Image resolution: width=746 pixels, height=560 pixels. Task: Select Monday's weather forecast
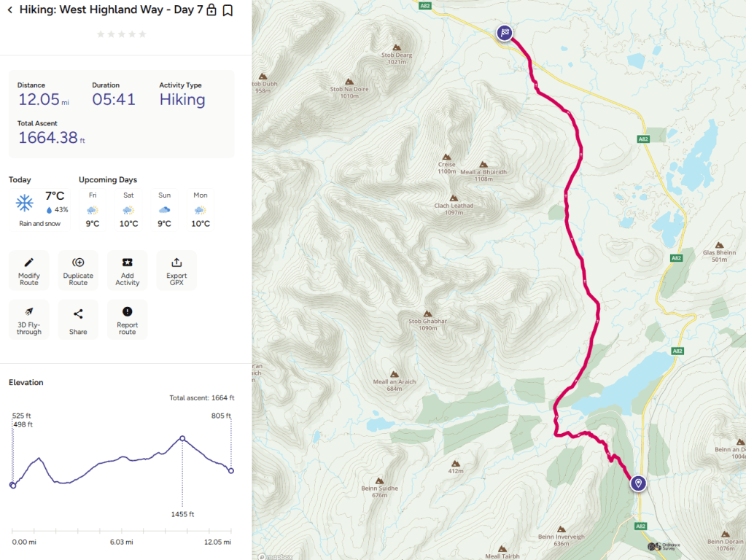201,210
